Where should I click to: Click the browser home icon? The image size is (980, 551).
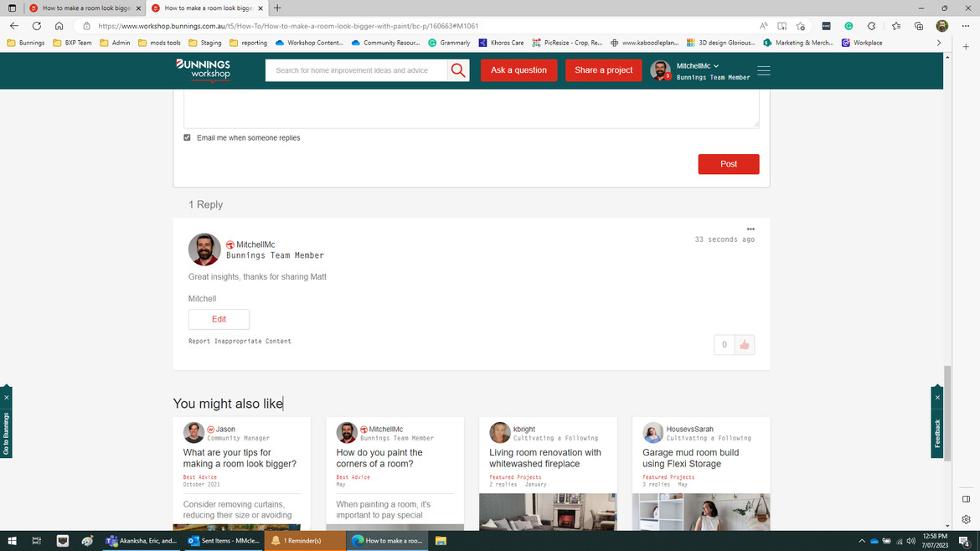(x=59, y=26)
